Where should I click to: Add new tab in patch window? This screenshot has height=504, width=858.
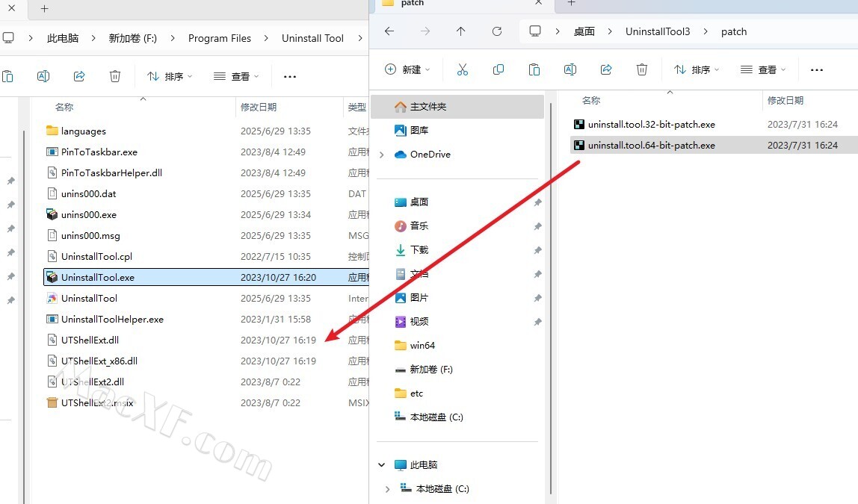(x=571, y=3)
